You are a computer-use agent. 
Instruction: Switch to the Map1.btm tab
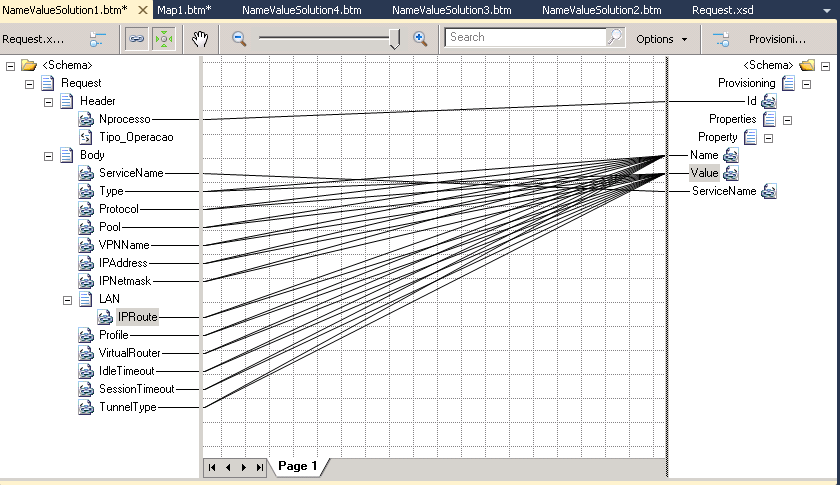tap(184, 9)
